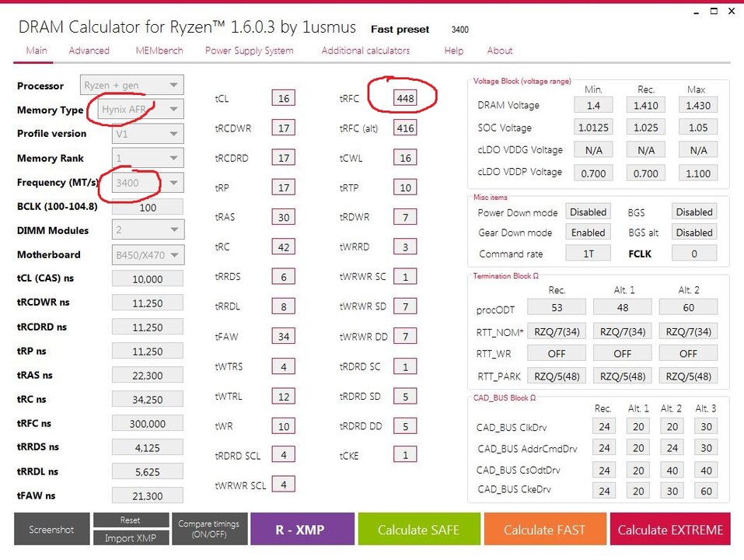Screen dimensions: 744x560
Task: Toggle Compare timings (ON/OFF)
Action: (209, 529)
